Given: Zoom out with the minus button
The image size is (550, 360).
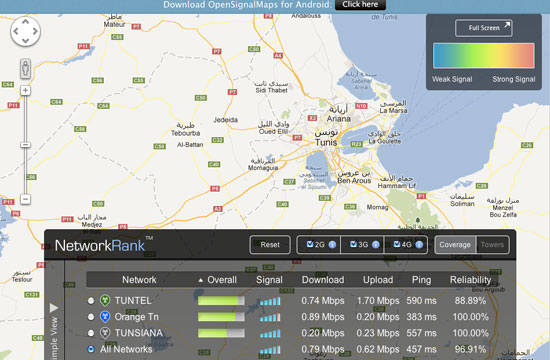Looking at the screenshot, I should (25, 199).
